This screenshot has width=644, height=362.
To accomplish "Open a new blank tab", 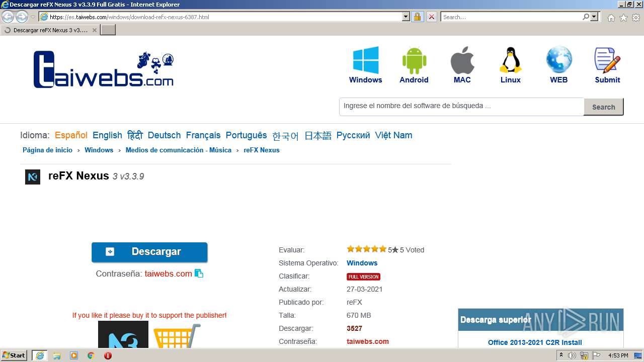I will click(x=108, y=30).
